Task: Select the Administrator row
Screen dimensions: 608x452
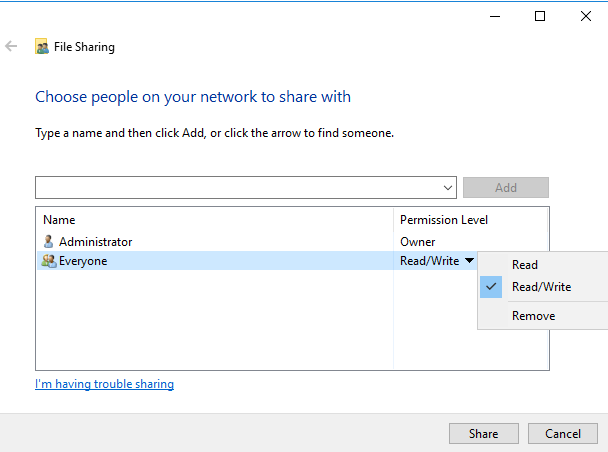Action: [x=292, y=242]
